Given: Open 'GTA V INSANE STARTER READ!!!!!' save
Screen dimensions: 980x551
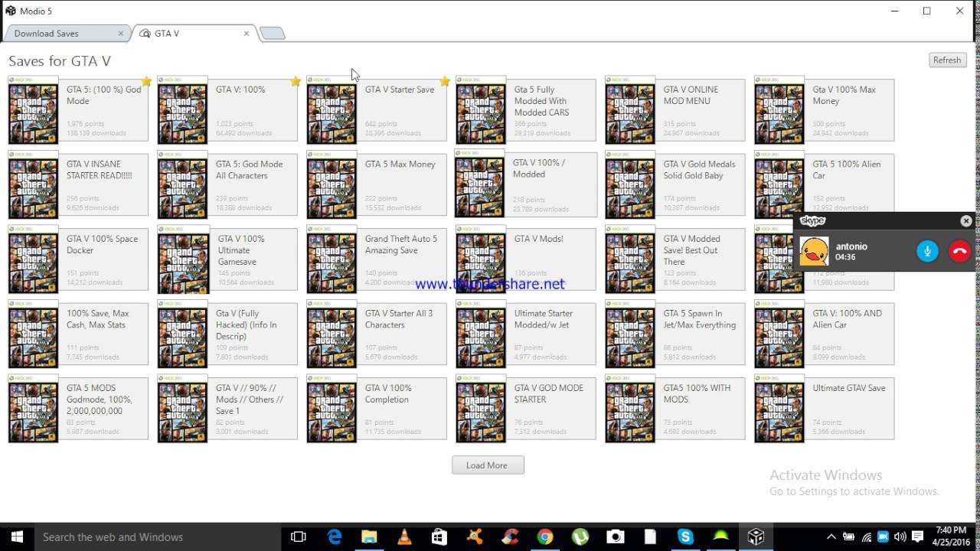Looking at the screenshot, I should coord(79,184).
